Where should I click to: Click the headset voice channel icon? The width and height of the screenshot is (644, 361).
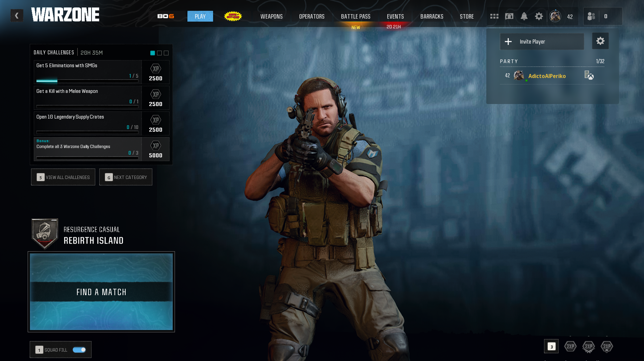coord(509,16)
